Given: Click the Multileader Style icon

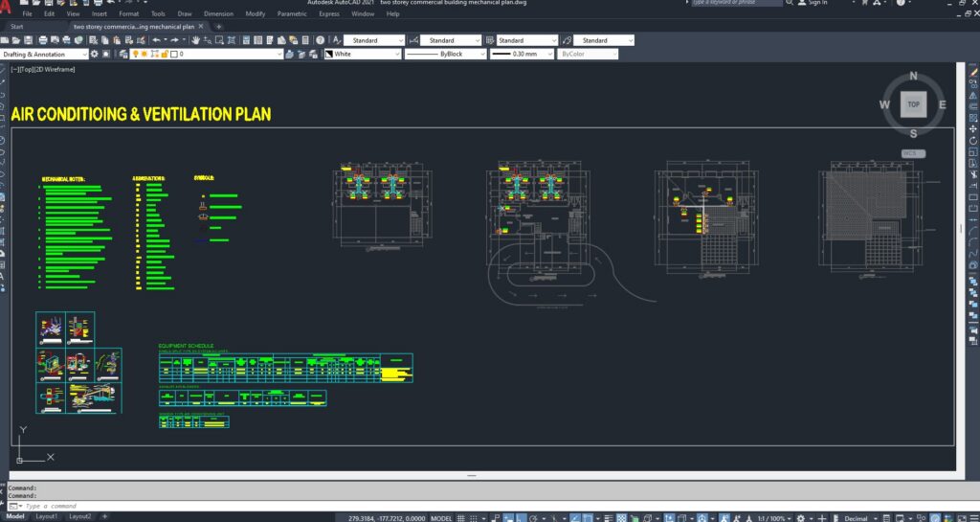Looking at the screenshot, I should pyautogui.click(x=567, y=40).
